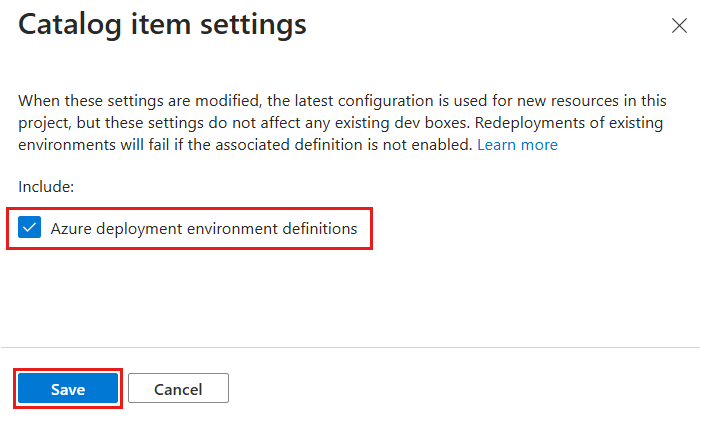The image size is (701, 441).
Task: Cancel the catalog item settings changes
Action: coord(178,389)
